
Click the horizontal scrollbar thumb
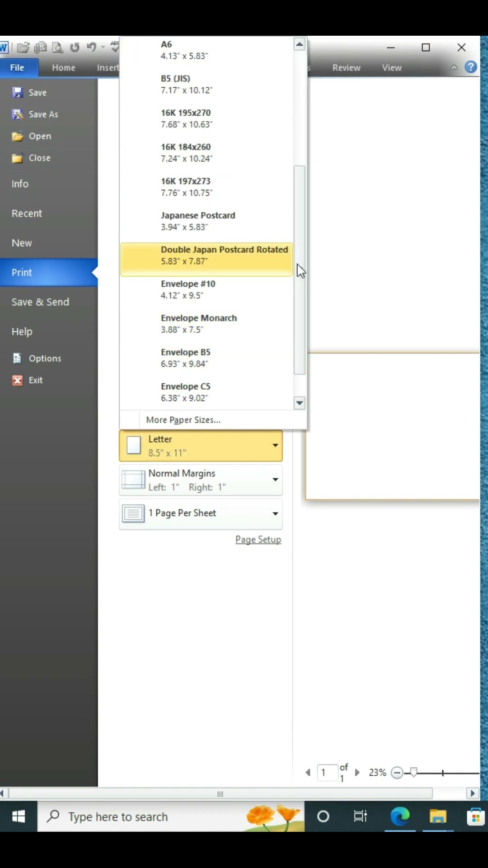[221, 794]
